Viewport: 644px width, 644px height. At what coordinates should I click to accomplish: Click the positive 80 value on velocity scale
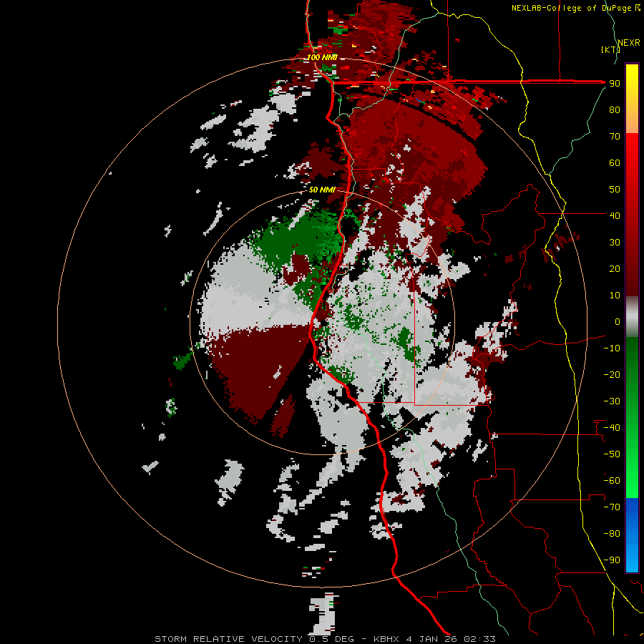(x=615, y=110)
